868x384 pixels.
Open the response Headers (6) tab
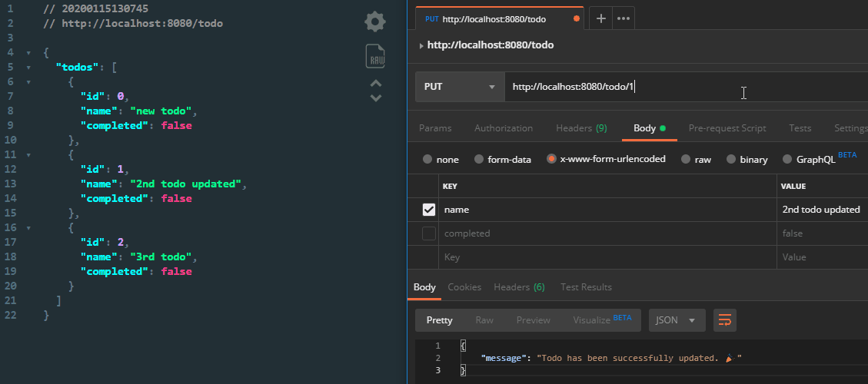point(519,287)
